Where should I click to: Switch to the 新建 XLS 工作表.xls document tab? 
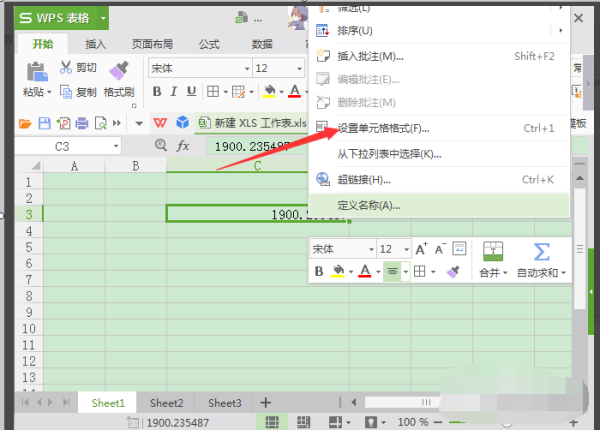pos(253,123)
